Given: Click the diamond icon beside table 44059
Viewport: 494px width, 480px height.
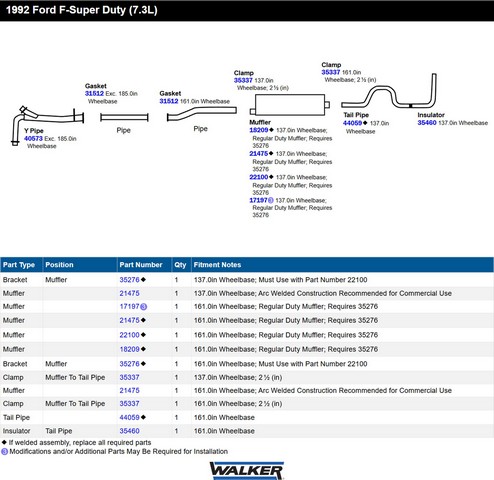Looking at the screenshot, I should 143,417.
